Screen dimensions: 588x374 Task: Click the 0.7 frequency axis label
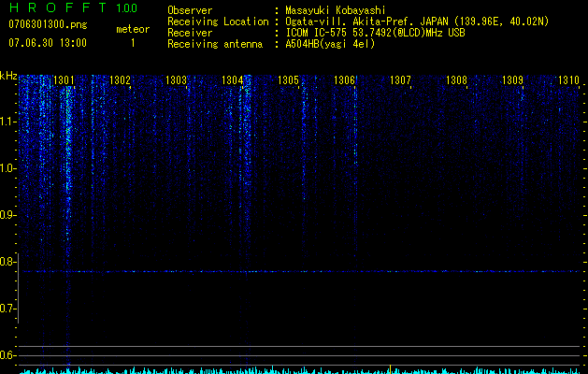tap(7, 309)
